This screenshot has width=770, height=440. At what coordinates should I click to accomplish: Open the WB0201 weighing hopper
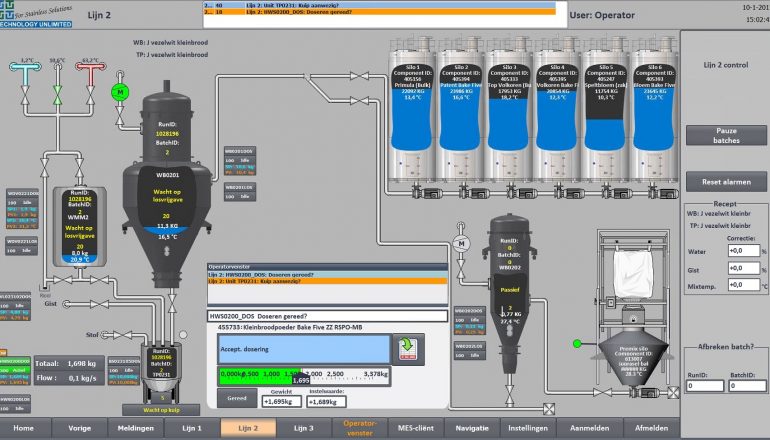pyautogui.click(x=166, y=190)
